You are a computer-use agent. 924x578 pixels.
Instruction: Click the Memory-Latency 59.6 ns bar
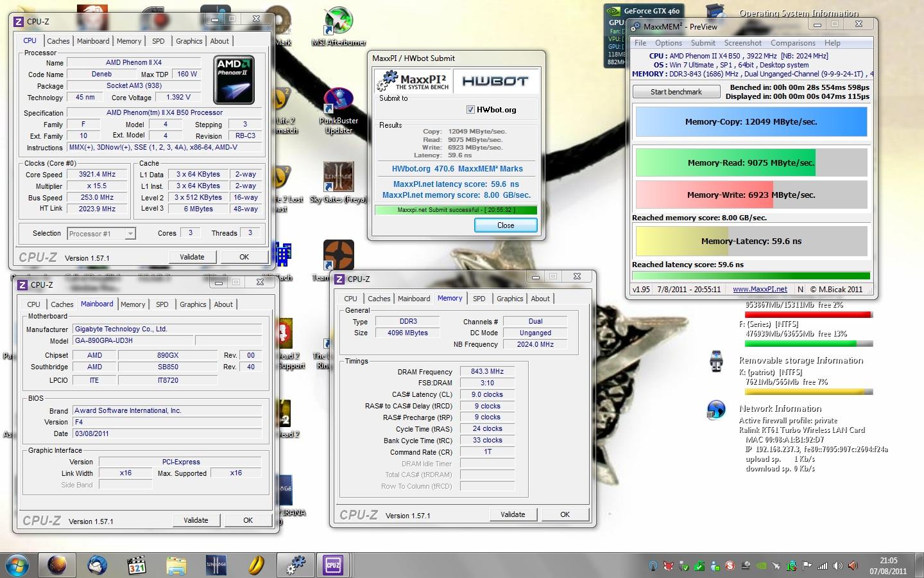(x=751, y=241)
